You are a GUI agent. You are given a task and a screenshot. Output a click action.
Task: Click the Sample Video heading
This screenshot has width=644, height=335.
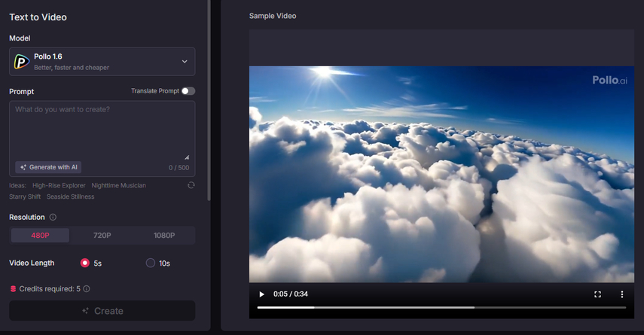(x=273, y=16)
